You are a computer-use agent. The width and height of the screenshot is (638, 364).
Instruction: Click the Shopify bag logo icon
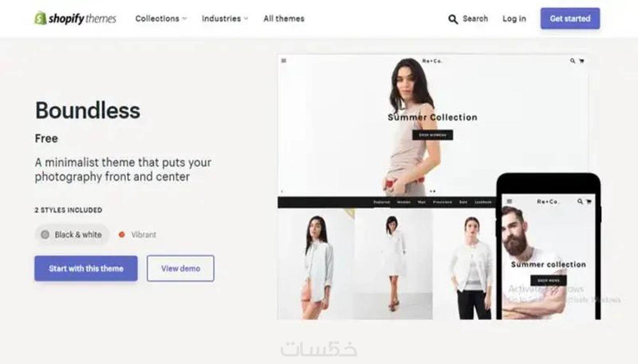pos(40,18)
